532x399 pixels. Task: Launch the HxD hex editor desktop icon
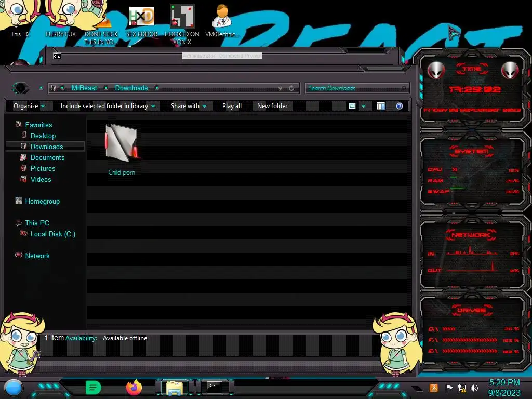pos(142,21)
